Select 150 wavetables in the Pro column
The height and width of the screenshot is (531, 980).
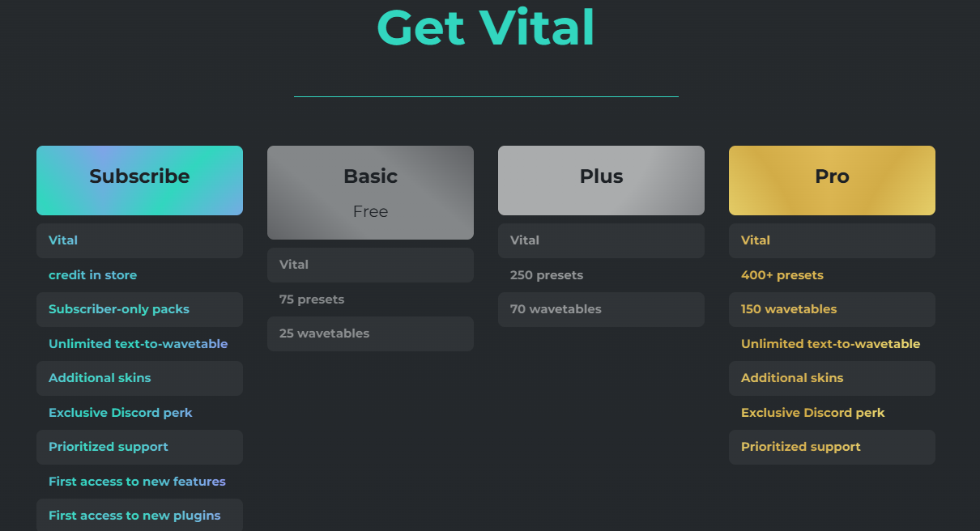832,309
